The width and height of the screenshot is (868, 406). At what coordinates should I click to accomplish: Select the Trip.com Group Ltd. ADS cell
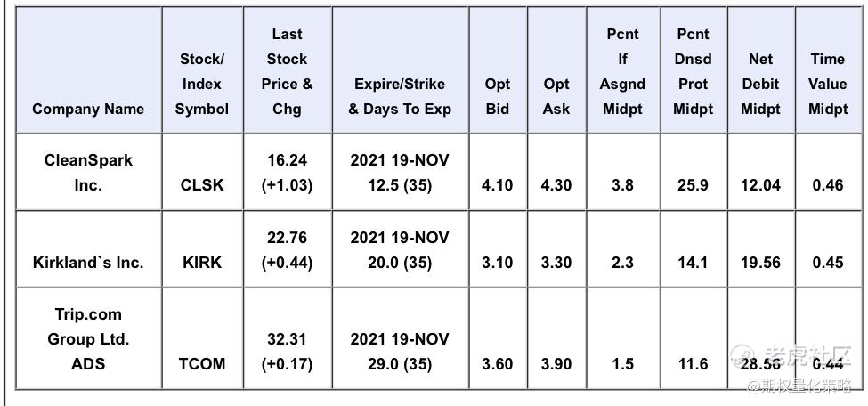[88, 339]
